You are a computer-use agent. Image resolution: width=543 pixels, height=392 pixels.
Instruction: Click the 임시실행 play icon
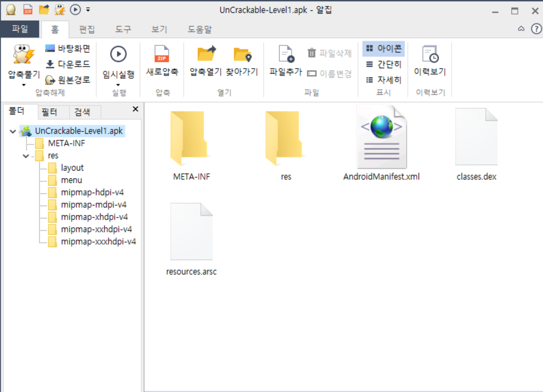point(118,54)
